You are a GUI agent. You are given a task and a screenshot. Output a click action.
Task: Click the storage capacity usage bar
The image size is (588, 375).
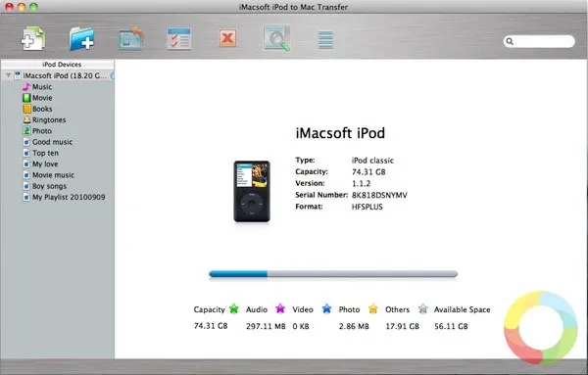[333, 274]
